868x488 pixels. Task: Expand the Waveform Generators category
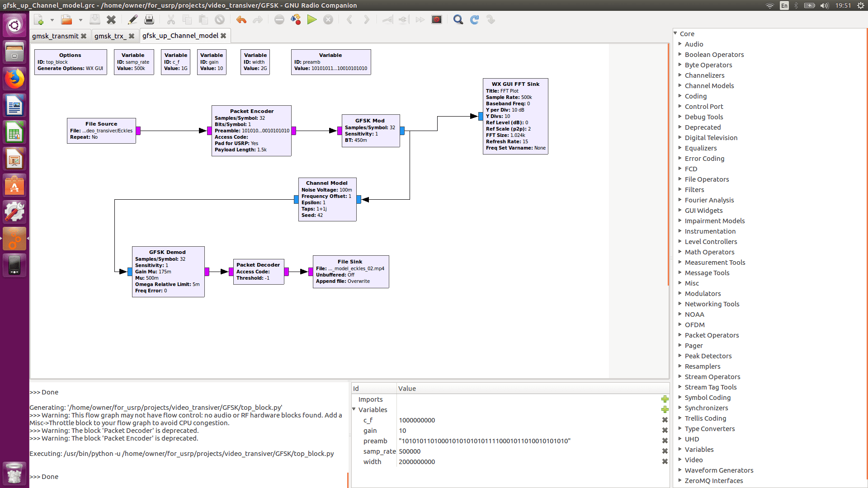click(680, 470)
